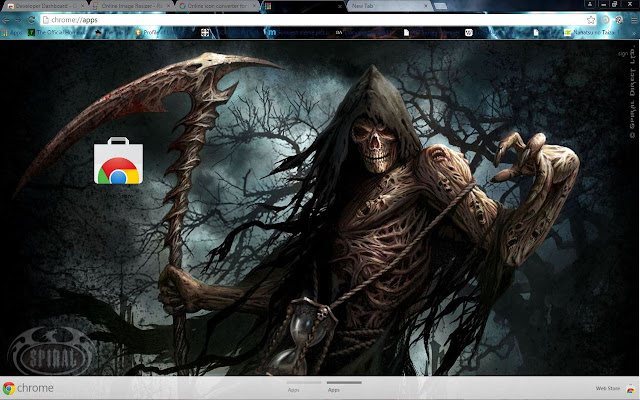Image resolution: width=640 pixels, height=400 pixels.
Task: Open the hat-character icon bookmark
Action: 98,33
